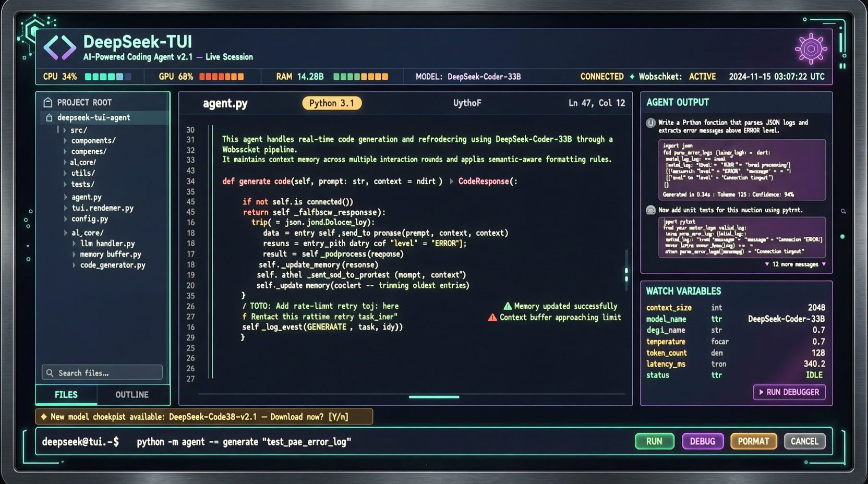Click the Wobschket: ACTIVE status

pos(677,77)
